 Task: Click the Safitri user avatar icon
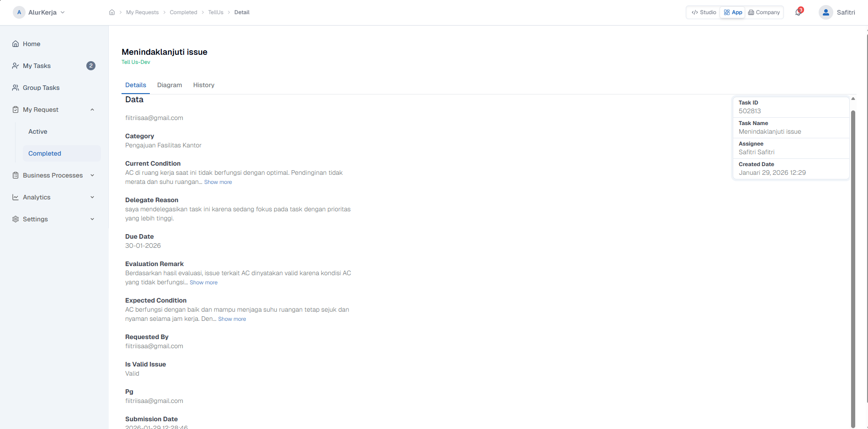tap(826, 12)
